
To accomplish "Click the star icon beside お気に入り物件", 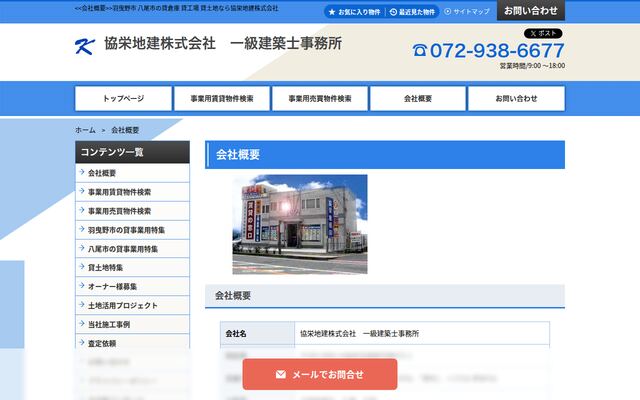I will [332, 12].
